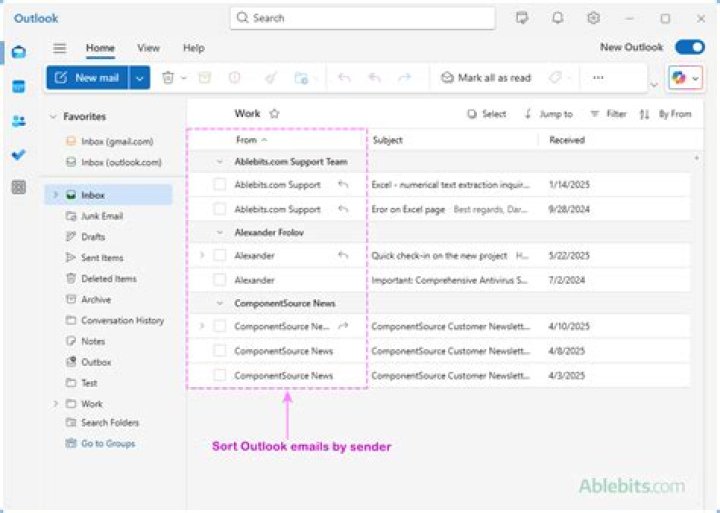Click the Reply arrow in the toolbar
This screenshot has width=720, height=513.
point(344,78)
